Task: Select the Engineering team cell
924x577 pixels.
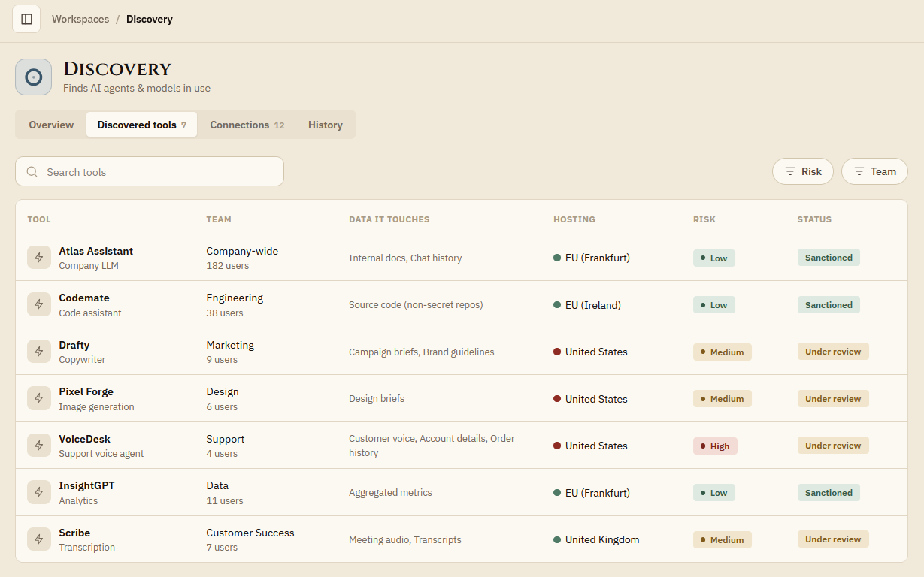Action: pyautogui.click(x=235, y=305)
